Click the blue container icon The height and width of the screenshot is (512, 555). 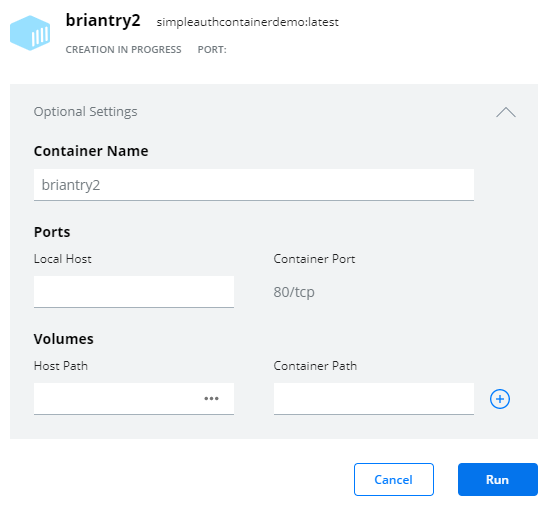point(30,33)
